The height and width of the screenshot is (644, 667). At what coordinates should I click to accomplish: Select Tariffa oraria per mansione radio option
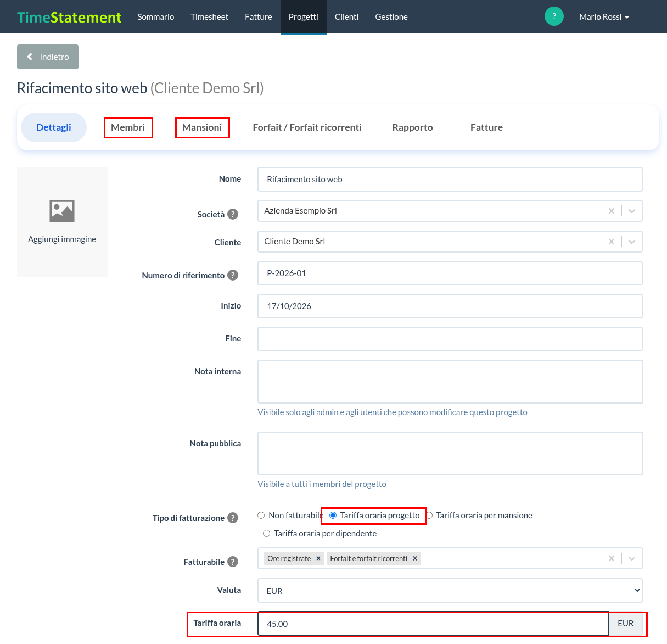click(429, 515)
